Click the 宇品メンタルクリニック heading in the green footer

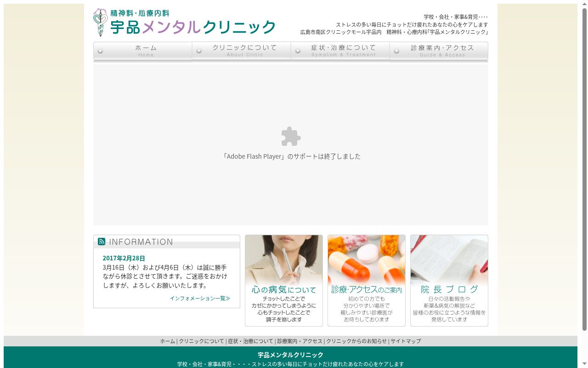tap(290, 355)
